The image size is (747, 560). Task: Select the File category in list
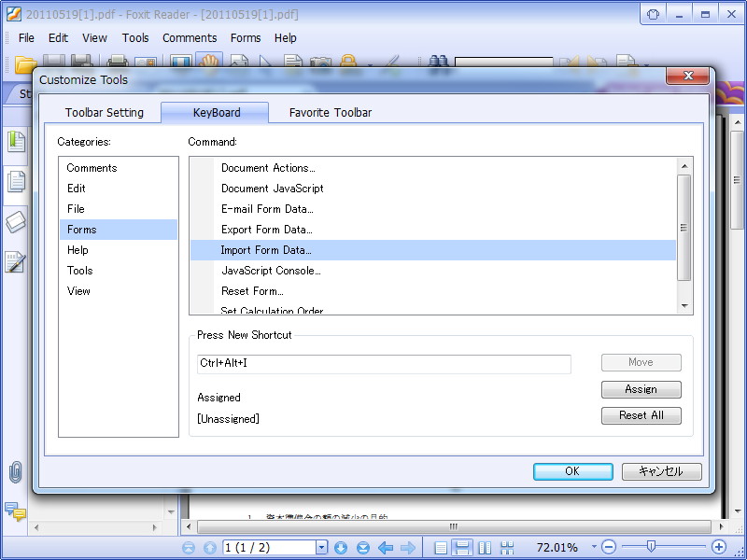point(119,208)
